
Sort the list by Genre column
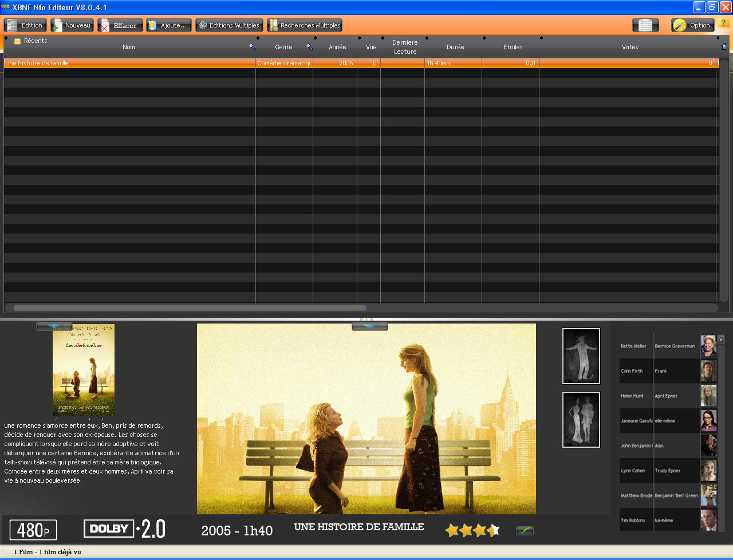(283, 47)
